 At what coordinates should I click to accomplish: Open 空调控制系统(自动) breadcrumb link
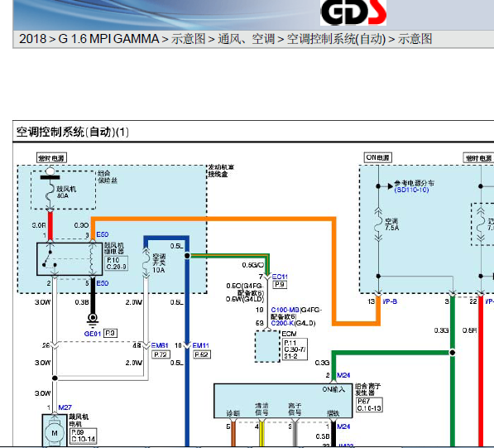[336, 39]
